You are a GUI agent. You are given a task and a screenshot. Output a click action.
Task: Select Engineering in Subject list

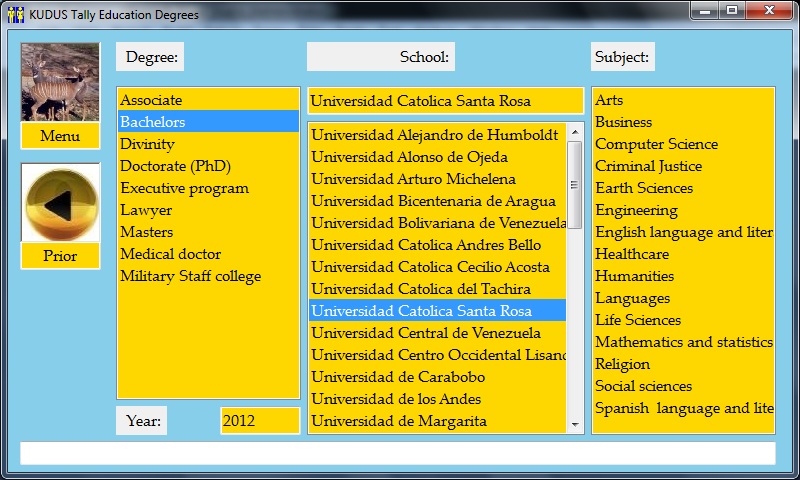636,210
